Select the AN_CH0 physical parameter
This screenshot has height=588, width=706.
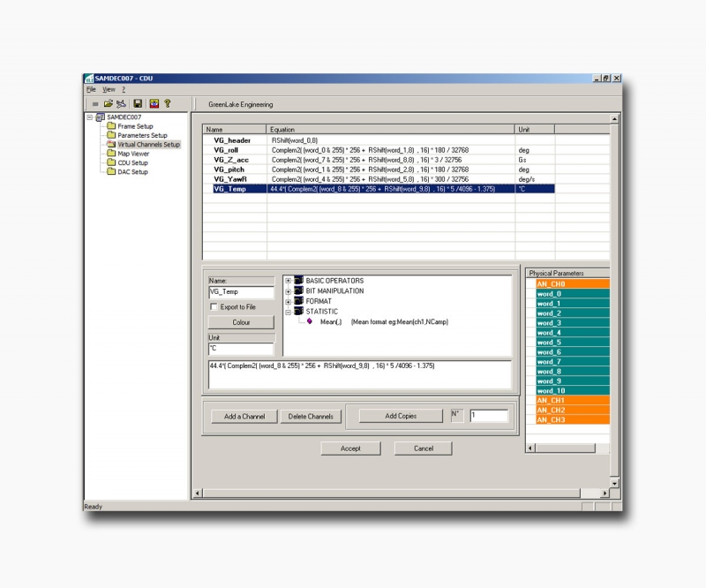tap(551, 284)
